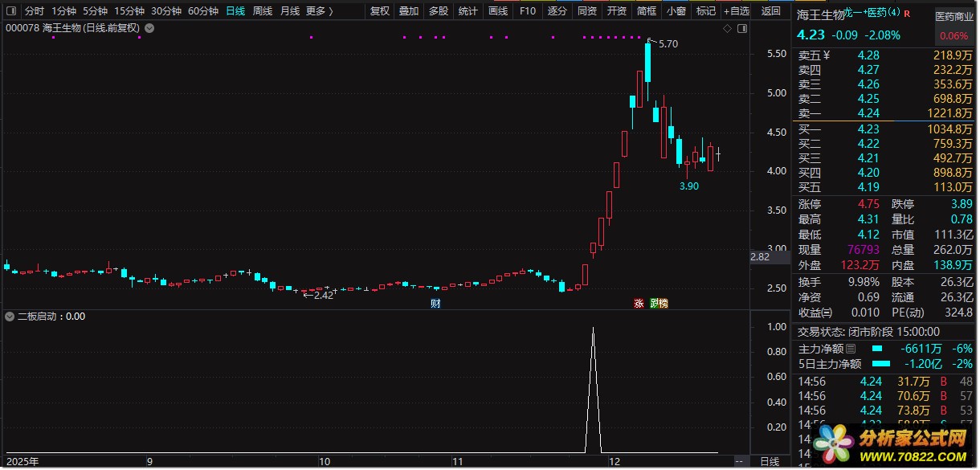Click the ¥ icon beside 卖五
This screenshot has height=470, width=980.
825,55
